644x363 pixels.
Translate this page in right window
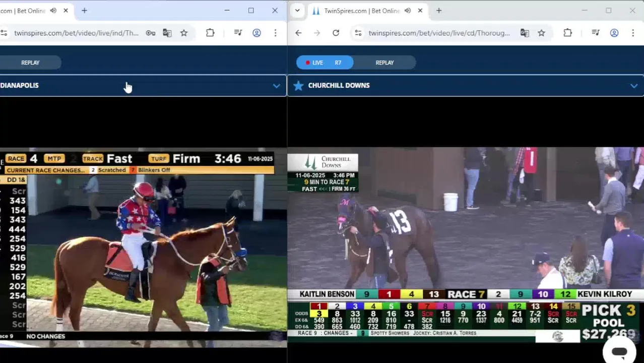coord(525,33)
